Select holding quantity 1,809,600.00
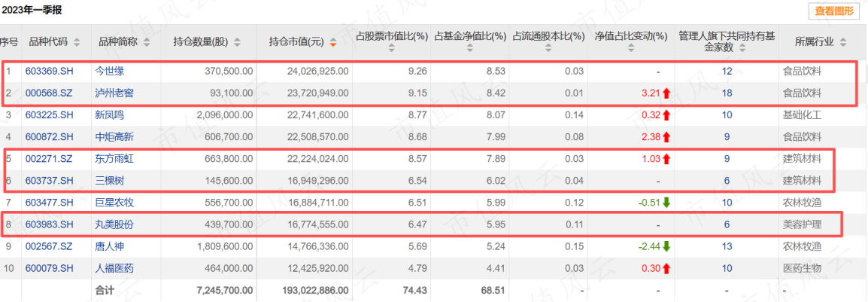The image size is (868, 302). click(226, 246)
